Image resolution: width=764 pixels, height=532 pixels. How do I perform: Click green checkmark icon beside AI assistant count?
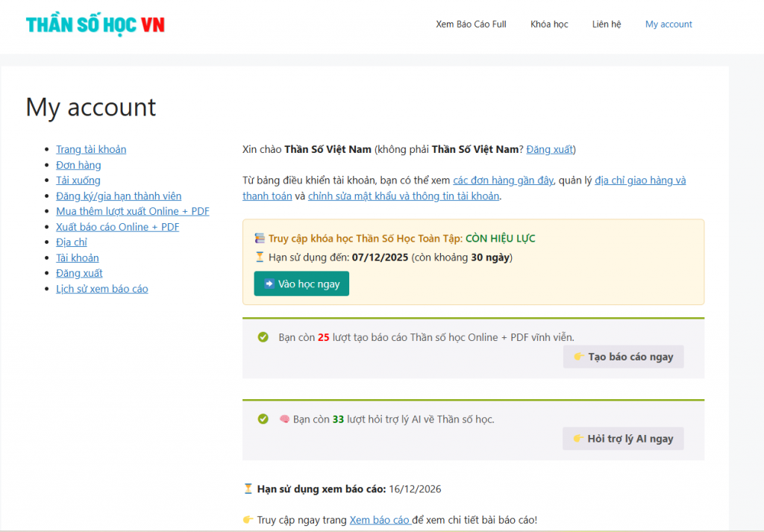coord(263,419)
